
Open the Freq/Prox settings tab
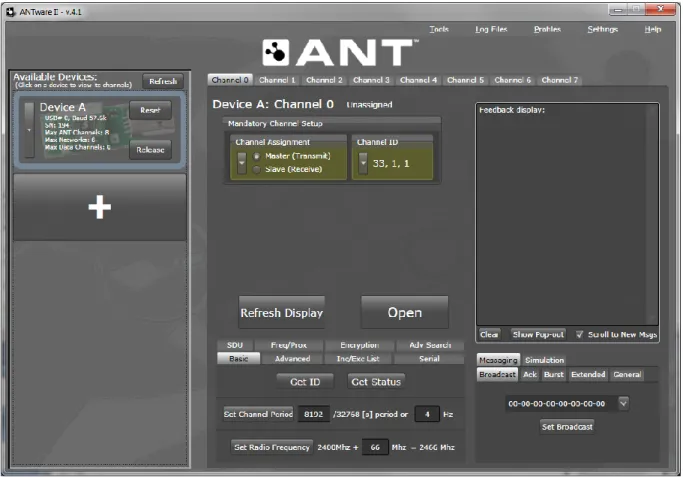(288, 345)
